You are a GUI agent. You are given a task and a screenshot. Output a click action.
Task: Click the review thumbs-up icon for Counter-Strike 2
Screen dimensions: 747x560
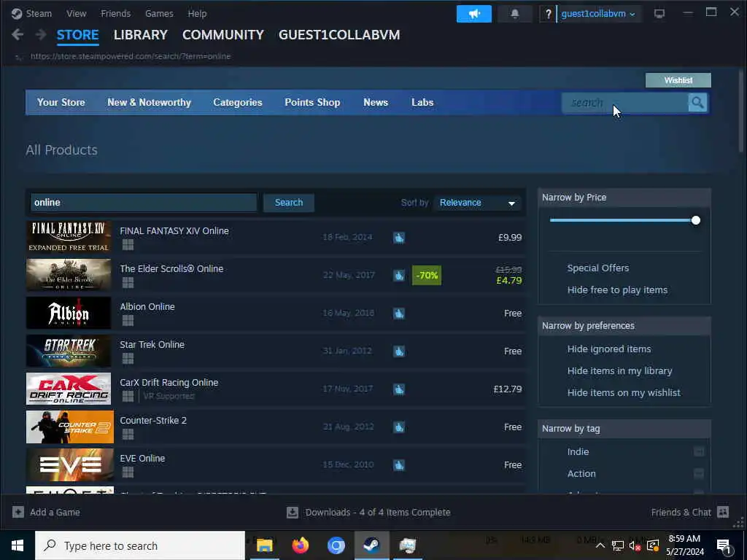(399, 427)
